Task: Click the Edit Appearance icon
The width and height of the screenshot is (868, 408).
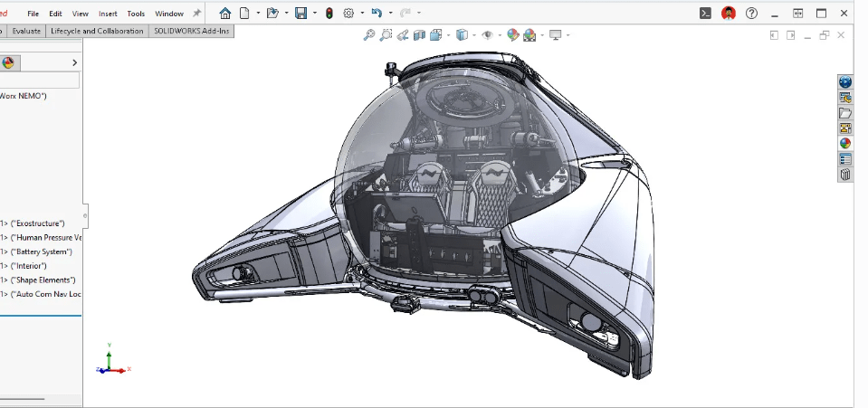Action: click(513, 35)
